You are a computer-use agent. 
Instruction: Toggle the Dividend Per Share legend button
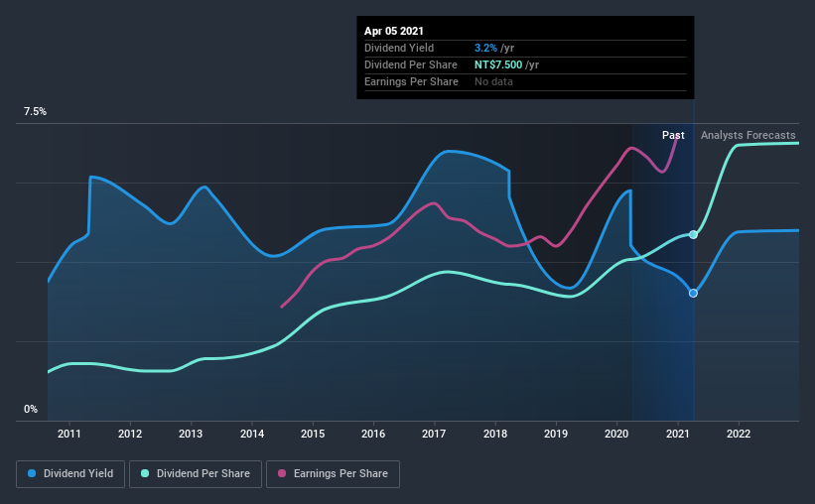click(196, 474)
